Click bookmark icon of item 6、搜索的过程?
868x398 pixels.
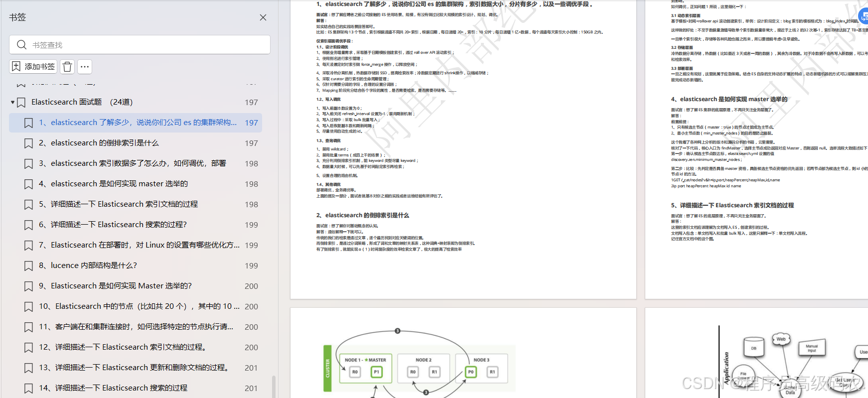tap(29, 225)
